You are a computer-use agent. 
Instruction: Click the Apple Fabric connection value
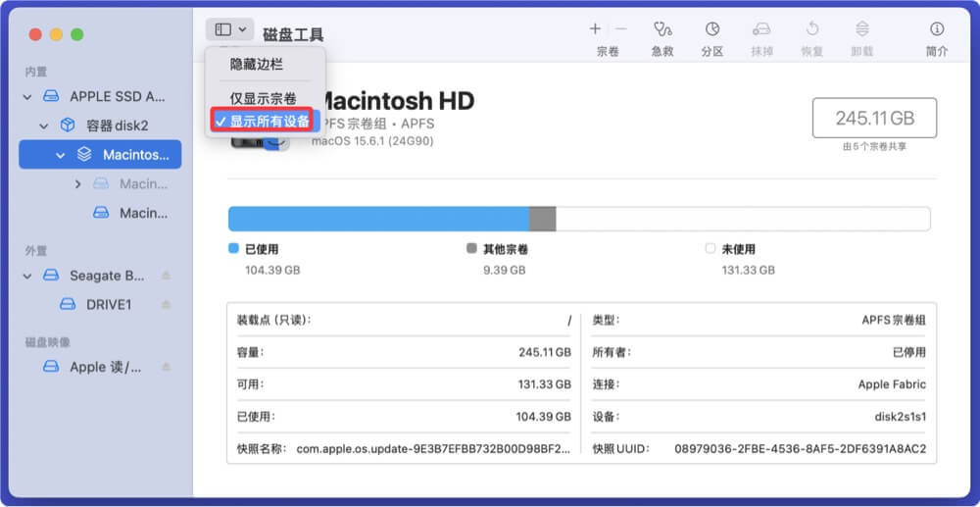tap(892, 383)
